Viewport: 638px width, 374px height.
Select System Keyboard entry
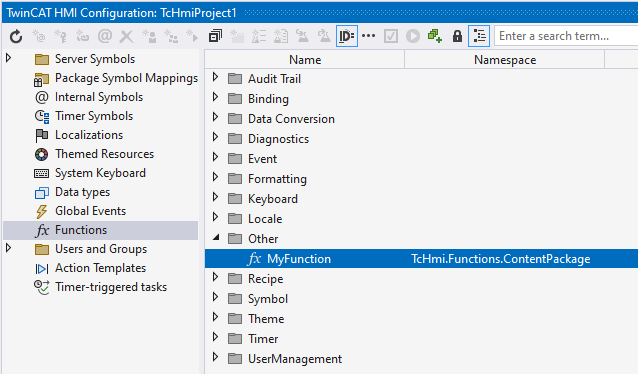tap(100, 173)
